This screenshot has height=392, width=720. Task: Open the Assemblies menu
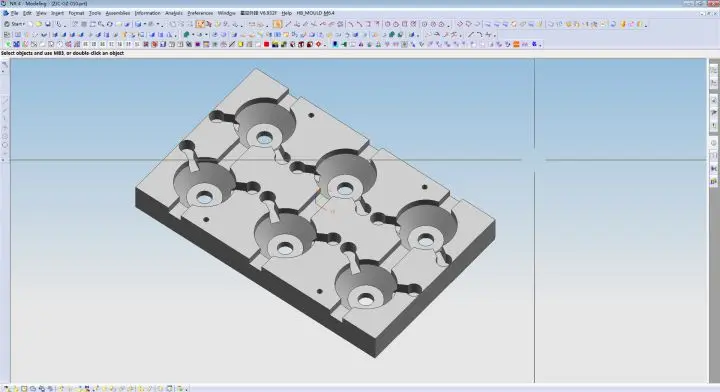(x=118, y=13)
